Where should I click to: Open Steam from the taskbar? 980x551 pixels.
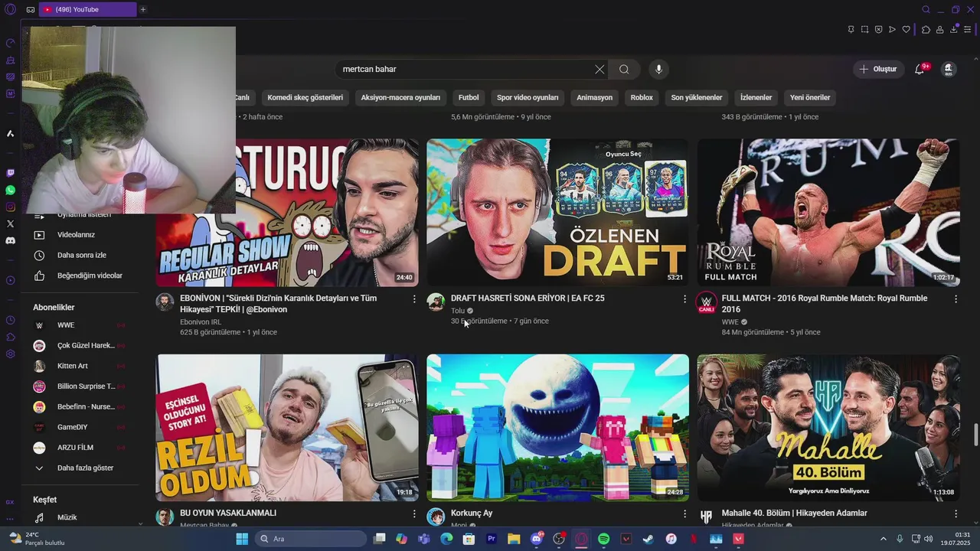648,539
